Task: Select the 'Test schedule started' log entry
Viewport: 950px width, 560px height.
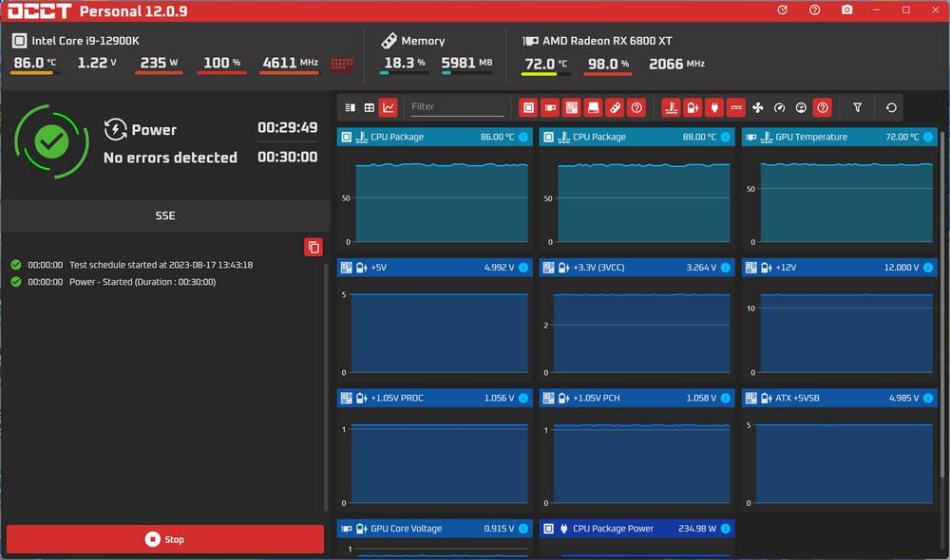Action: click(x=131, y=265)
